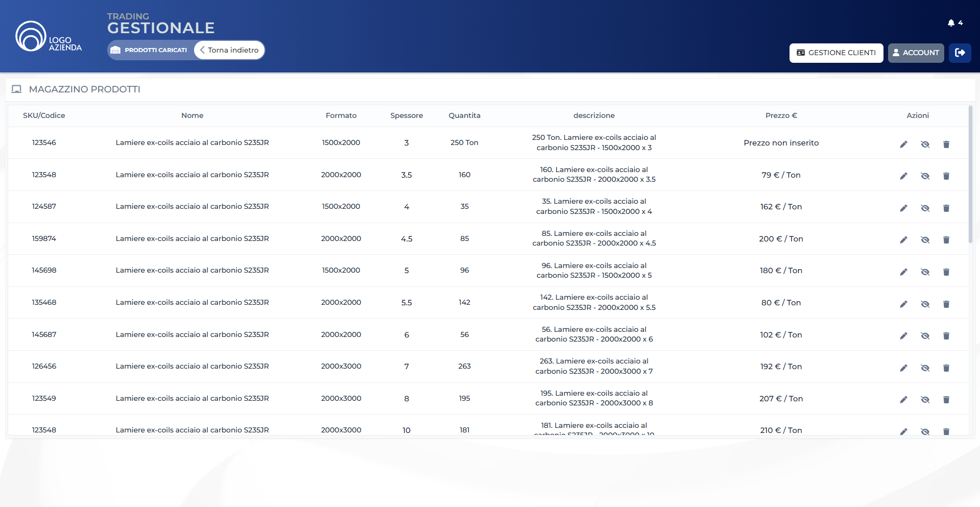Delete product with SKU 124587

[946, 208]
